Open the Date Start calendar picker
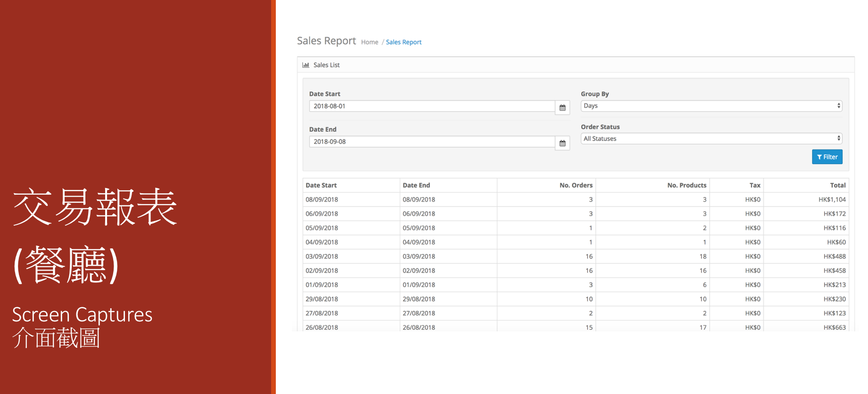 click(562, 107)
